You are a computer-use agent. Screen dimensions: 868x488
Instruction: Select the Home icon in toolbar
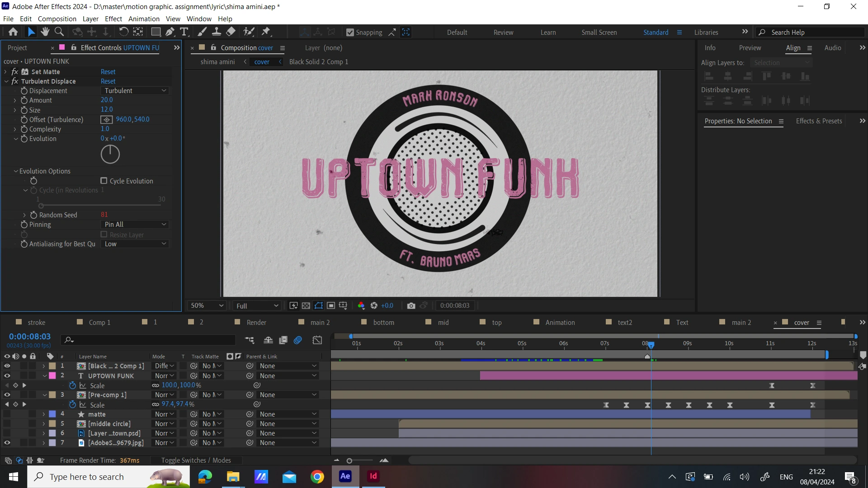click(x=13, y=32)
